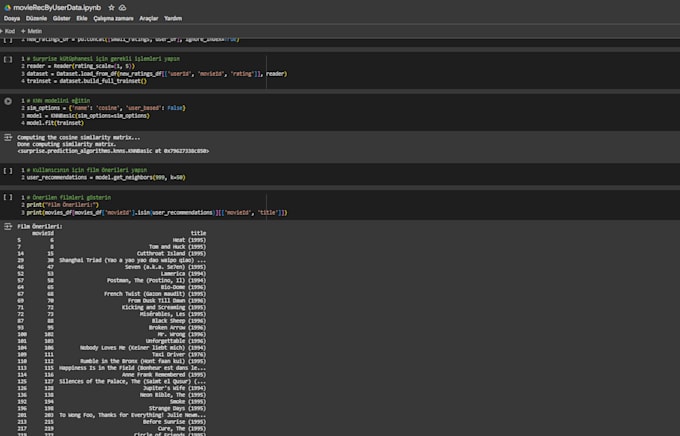Screen dimensions: 680x436
Task: Run the get_neighbors recommendation cell
Action: (8, 170)
